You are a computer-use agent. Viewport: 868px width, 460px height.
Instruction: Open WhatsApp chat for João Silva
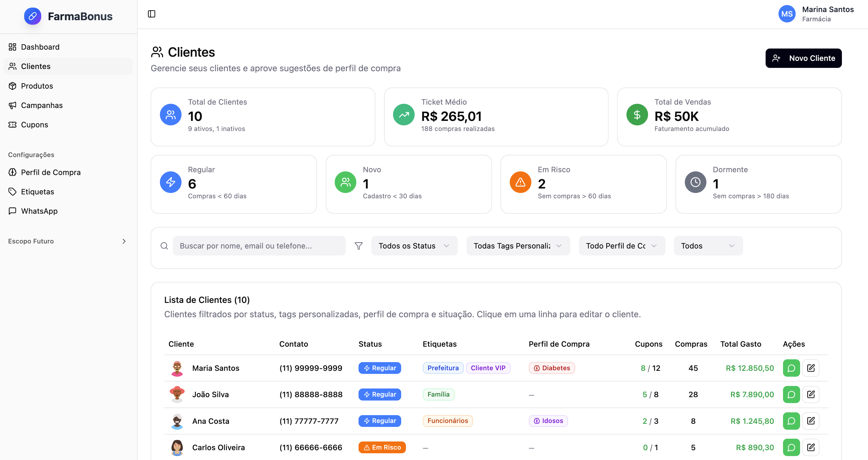click(x=791, y=394)
